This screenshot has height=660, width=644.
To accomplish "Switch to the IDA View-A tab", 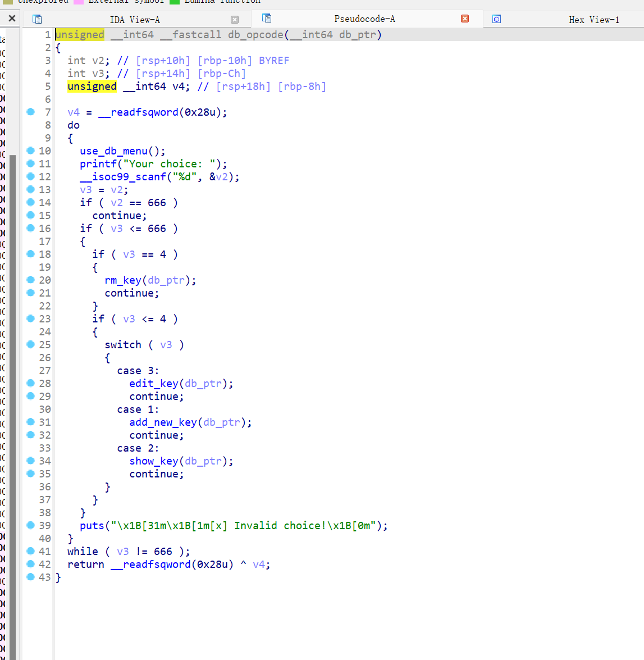I will (x=135, y=20).
